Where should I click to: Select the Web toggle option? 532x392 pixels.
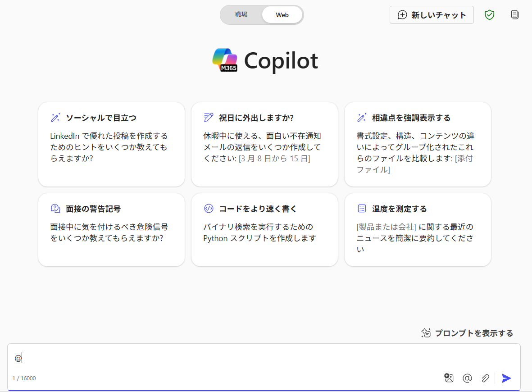pyautogui.click(x=282, y=15)
